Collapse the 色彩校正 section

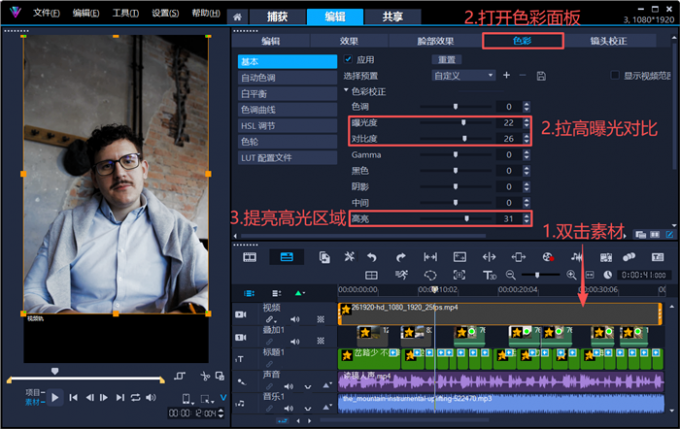pyautogui.click(x=346, y=91)
